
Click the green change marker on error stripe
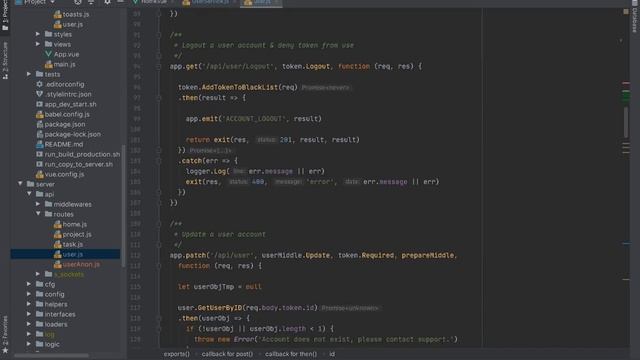pos(626,96)
